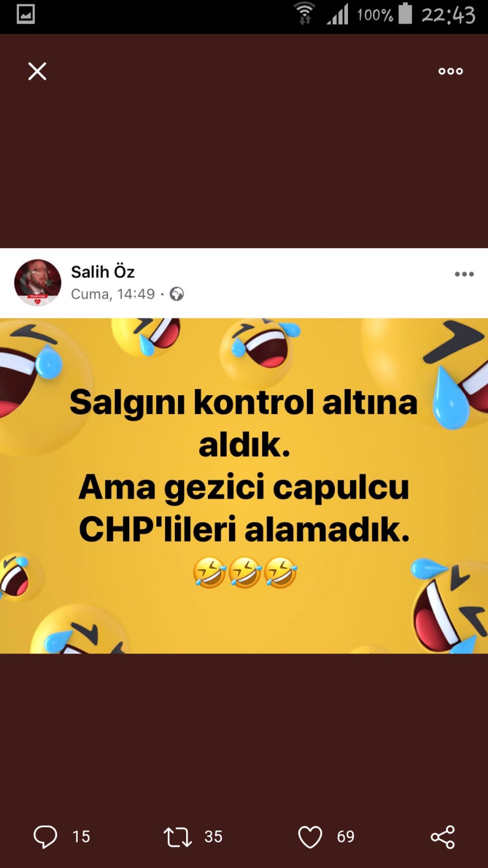
Task: Tap the retweet arrows icon
Action: tap(178, 837)
